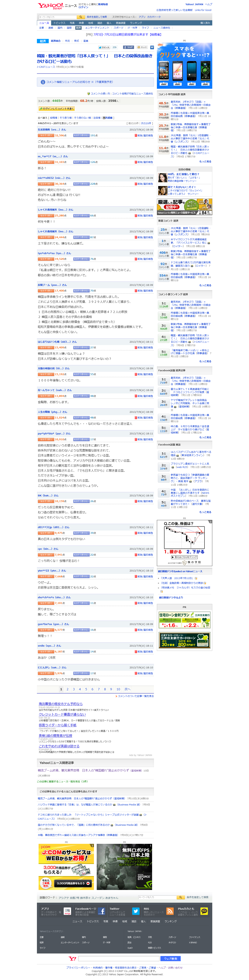Click 私はそう思わない on ss_*ar*17 comment
The height and width of the screenshot is (980, 249).
(x=81, y=162)
